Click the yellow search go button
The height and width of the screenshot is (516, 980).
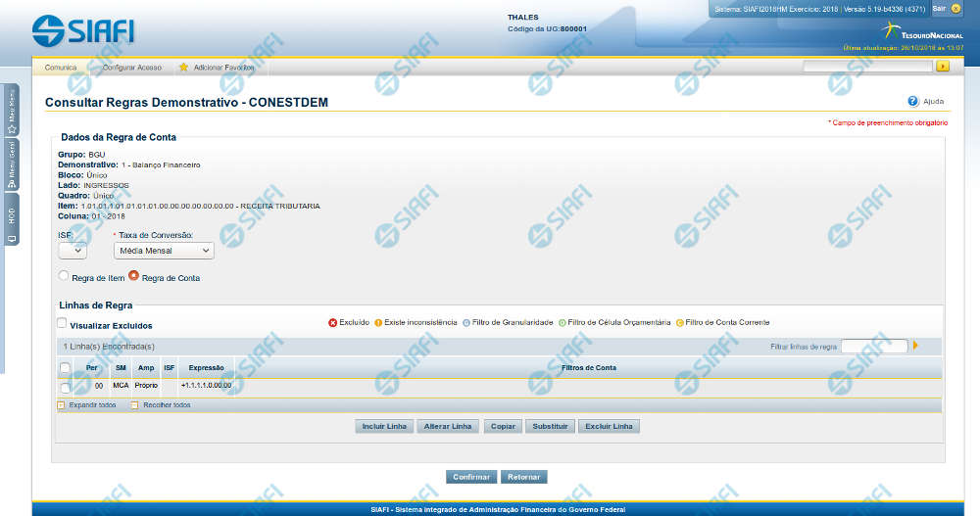pos(943,67)
